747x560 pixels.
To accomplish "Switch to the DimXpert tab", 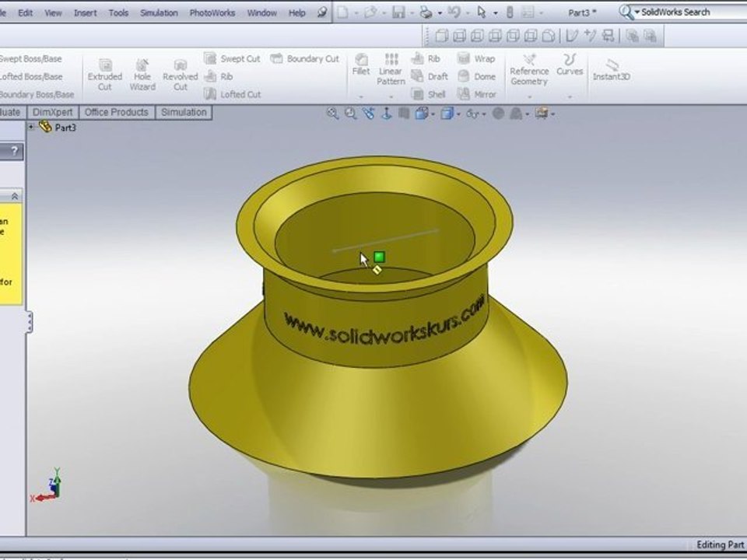I will [x=52, y=112].
